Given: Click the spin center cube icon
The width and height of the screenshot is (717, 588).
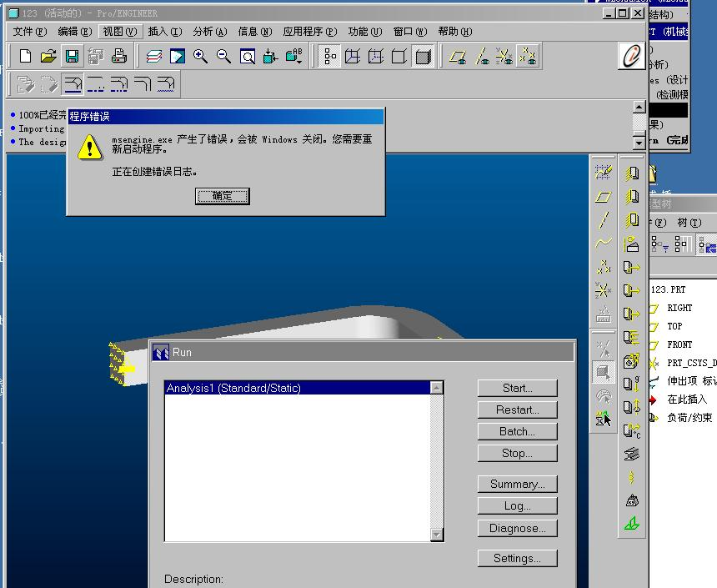Looking at the screenshot, I should [x=271, y=56].
